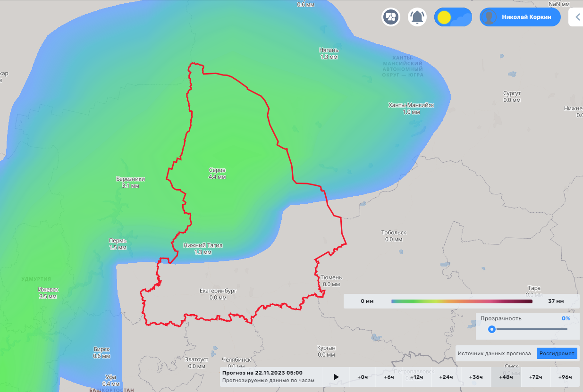Click the Курган 0.0 мм label
583x392 pixels.
[326, 351]
